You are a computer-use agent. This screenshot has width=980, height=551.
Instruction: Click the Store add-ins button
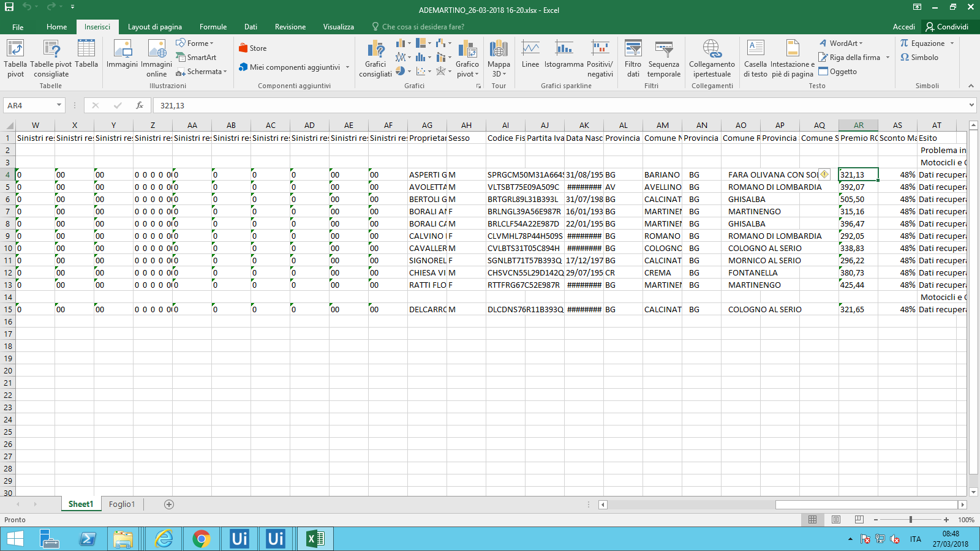click(252, 48)
